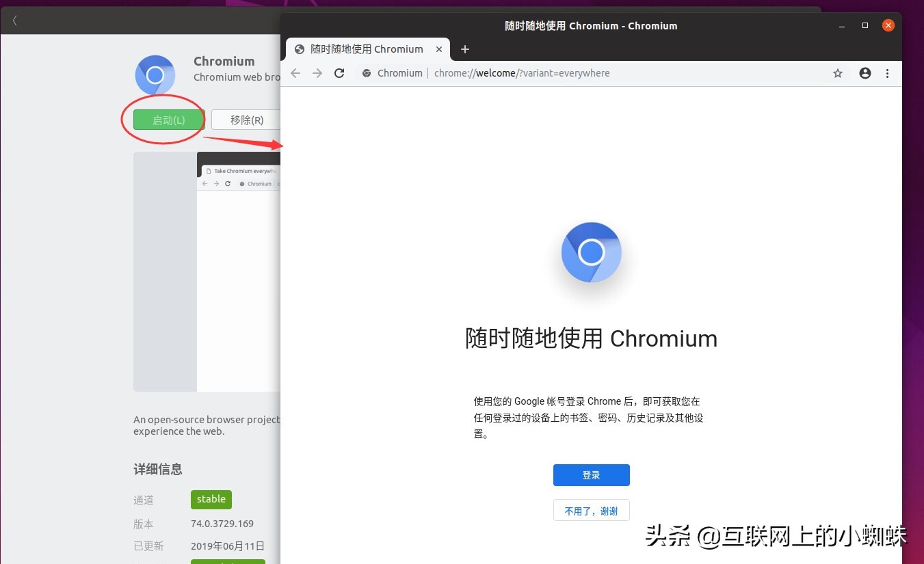
Task: Click the 详细信息 heading
Action: click(158, 469)
